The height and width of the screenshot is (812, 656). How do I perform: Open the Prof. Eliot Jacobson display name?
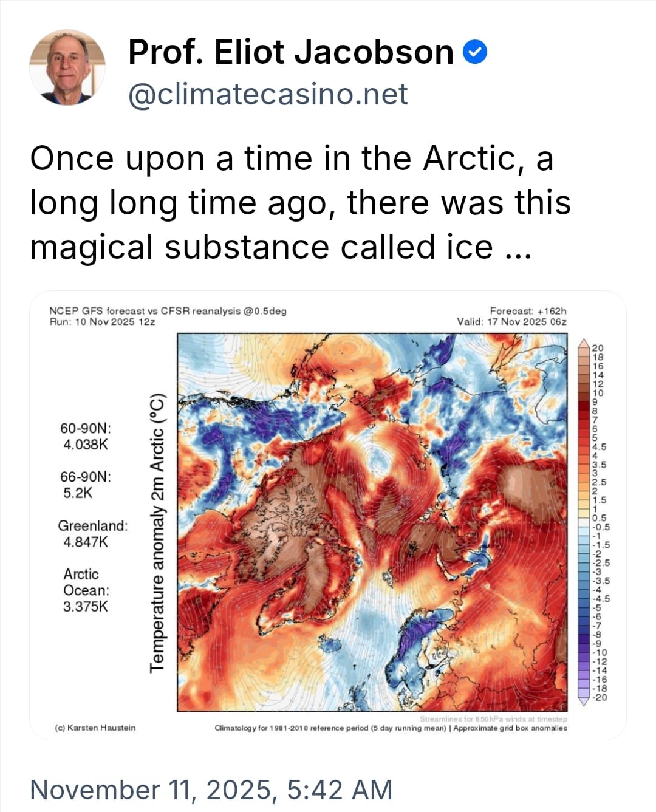(290, 53)
